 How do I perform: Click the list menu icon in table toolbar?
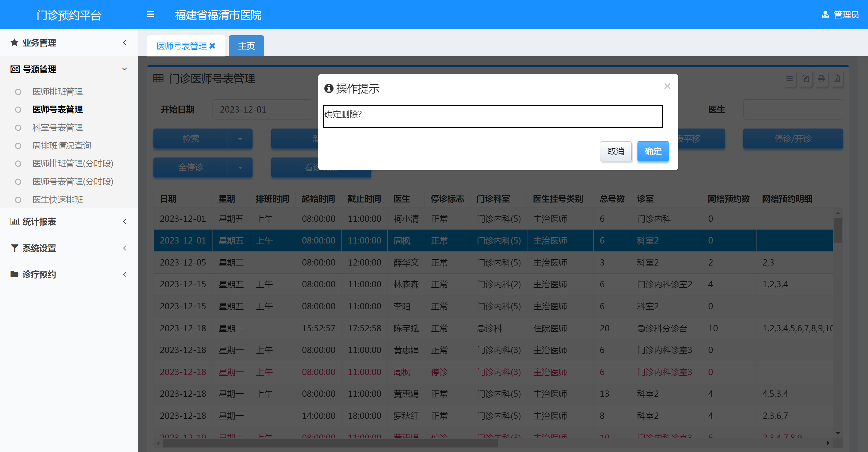tap(789, 78)
